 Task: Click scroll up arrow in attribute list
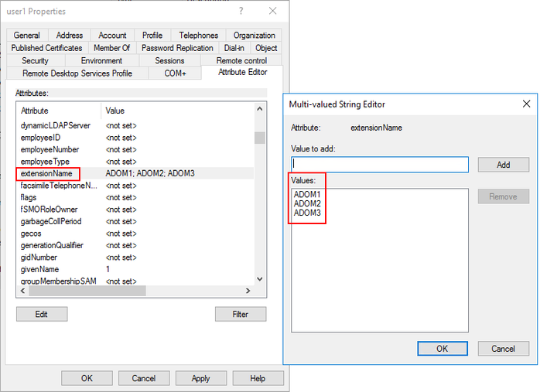click(x=260, y=109)
